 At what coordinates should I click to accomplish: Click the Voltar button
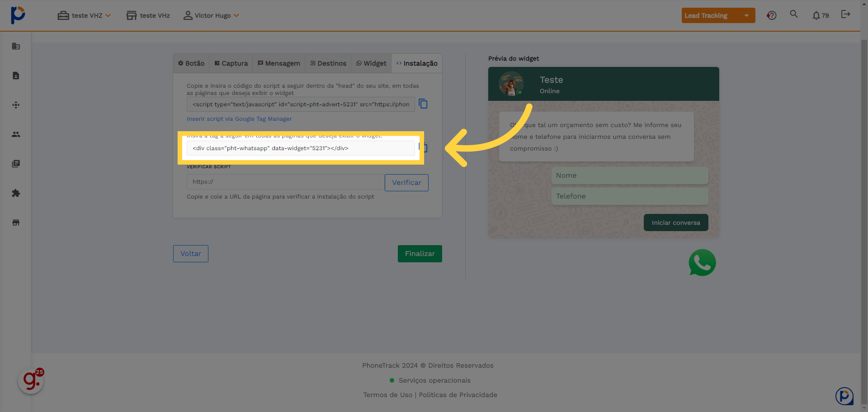click(191, 254)
